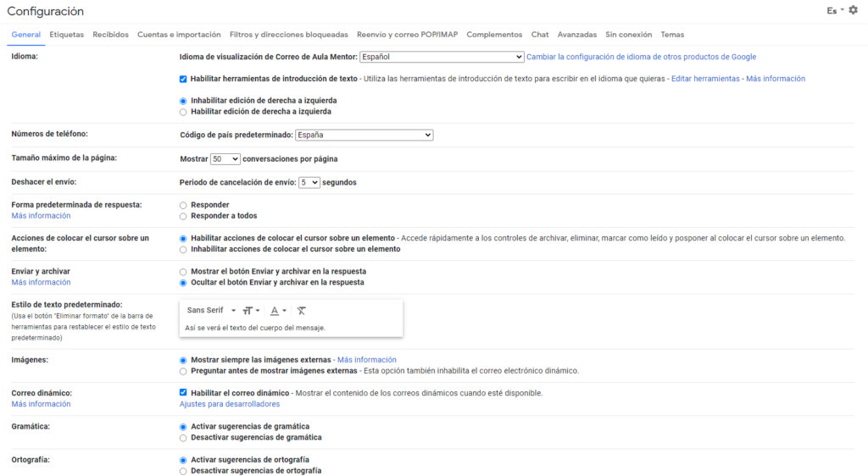Toggle Habilitar herramientas de introducción de texto checkbox
Viewport: 868px width, 476px height.
[183, 79]
